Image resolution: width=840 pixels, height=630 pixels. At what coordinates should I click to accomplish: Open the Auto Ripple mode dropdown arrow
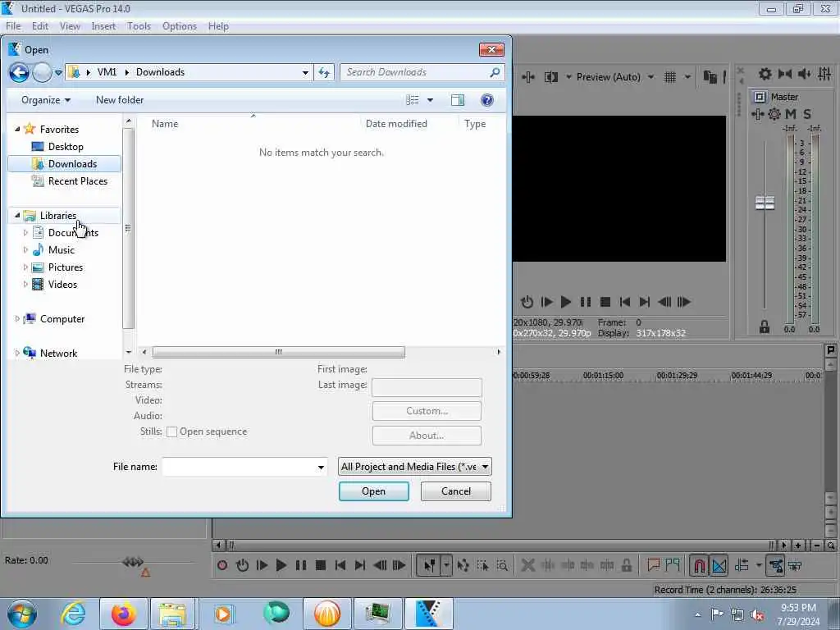(759, 565)
